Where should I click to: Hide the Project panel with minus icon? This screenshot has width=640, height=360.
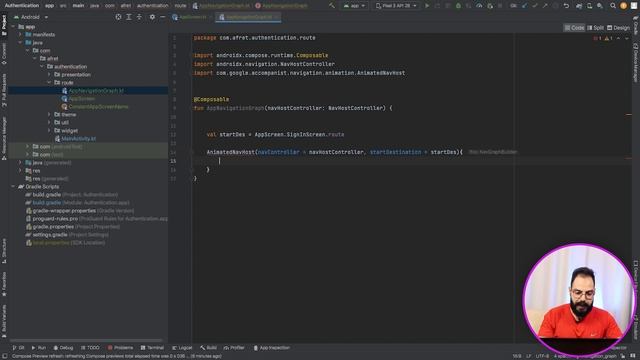tap(162, 17)
